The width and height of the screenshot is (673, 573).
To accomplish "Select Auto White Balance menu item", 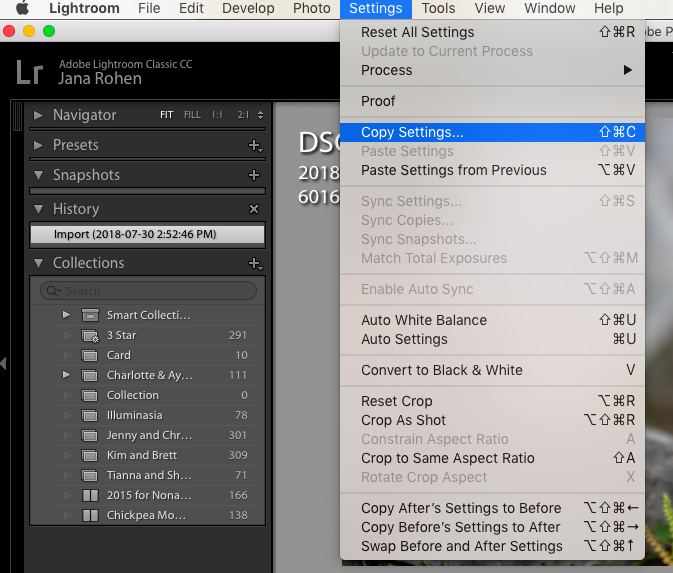I will pyautogui.click(x=424, y=320).
